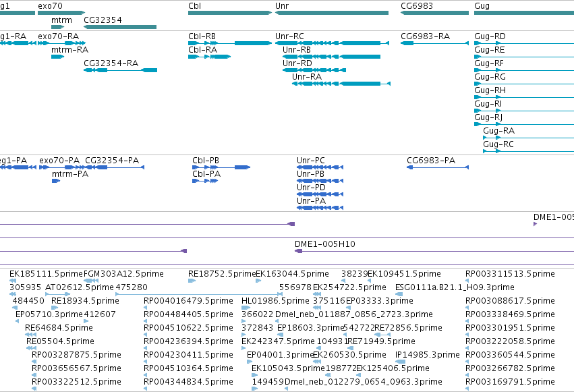Select the Unr-RA transcript
The image size is (574, 392).
click(341, 84)
